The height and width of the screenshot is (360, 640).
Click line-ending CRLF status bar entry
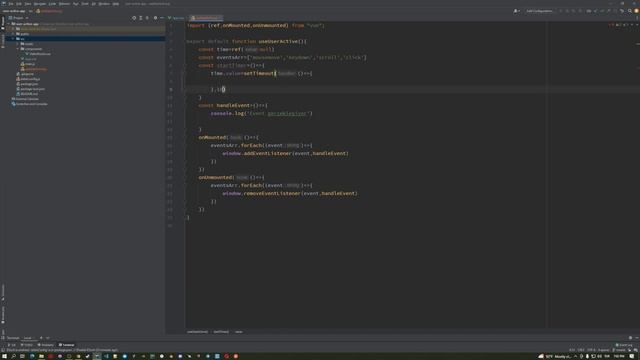[581, 350]
